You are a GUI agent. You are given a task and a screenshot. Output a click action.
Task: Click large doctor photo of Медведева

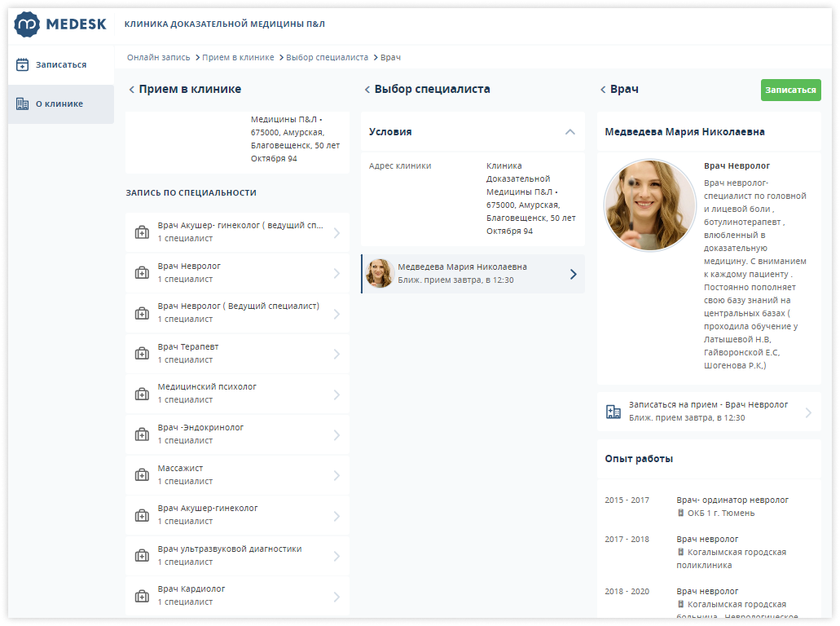click(650, 205)
